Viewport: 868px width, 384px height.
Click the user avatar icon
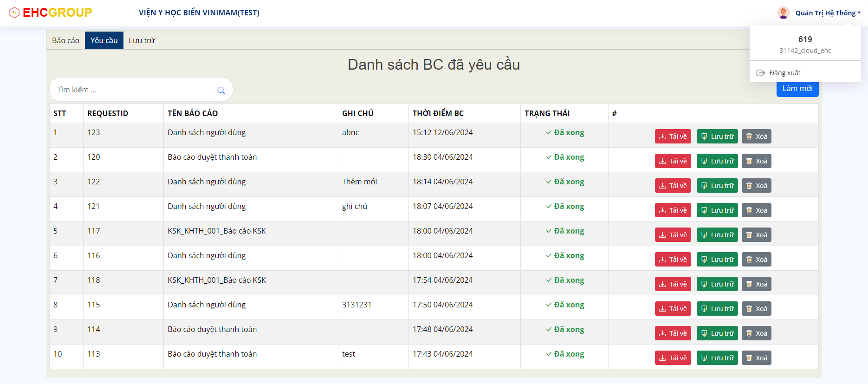(783, 13)
